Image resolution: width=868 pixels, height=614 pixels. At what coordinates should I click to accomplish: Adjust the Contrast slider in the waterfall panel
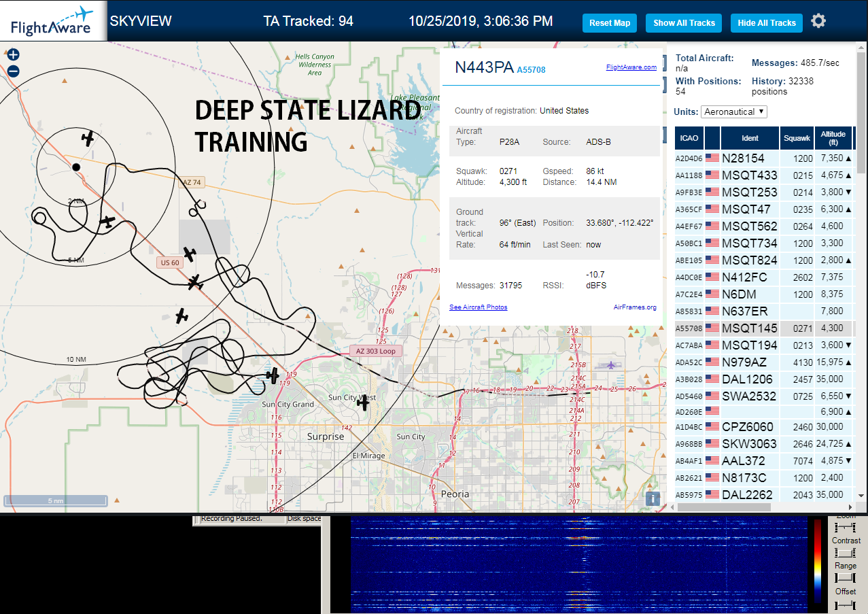[845, 553]
